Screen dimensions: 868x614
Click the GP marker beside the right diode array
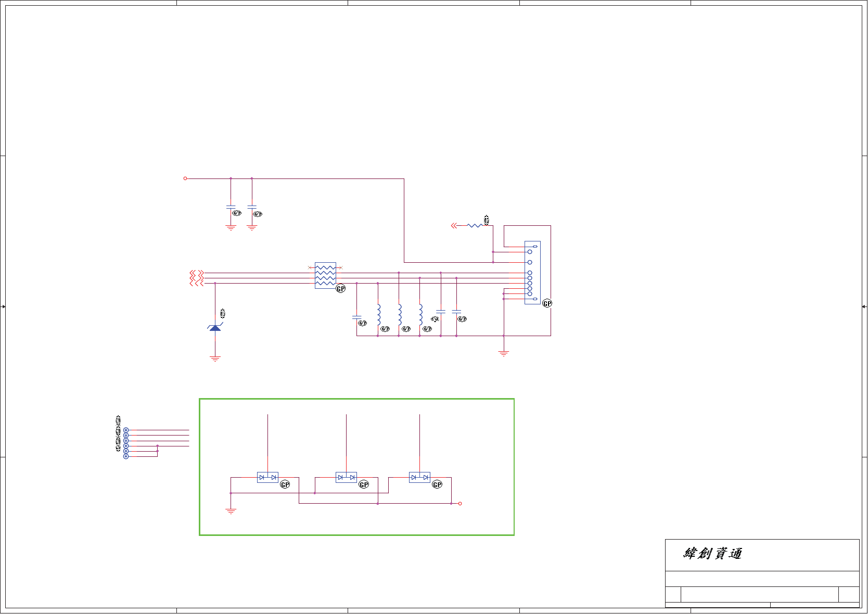(x=437, y=484)
